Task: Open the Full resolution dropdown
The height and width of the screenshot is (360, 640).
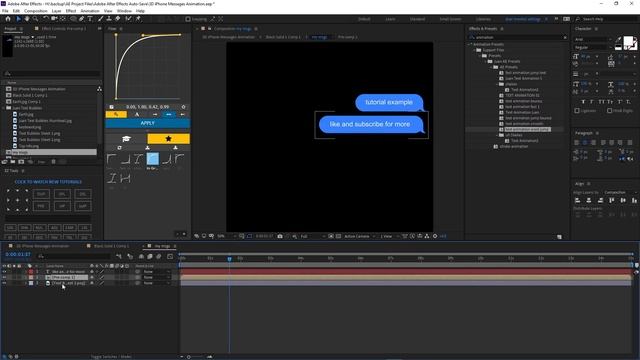Action: [313, 236]
